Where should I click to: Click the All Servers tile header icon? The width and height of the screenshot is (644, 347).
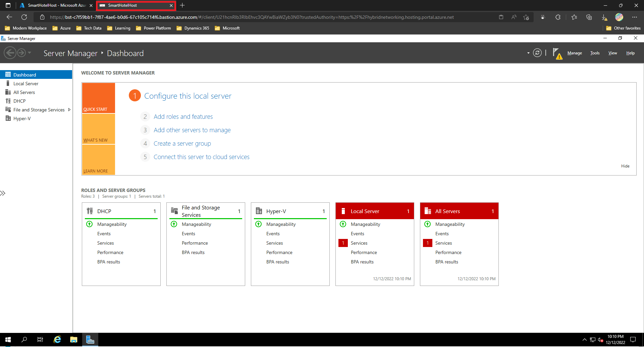coord(428,211)
